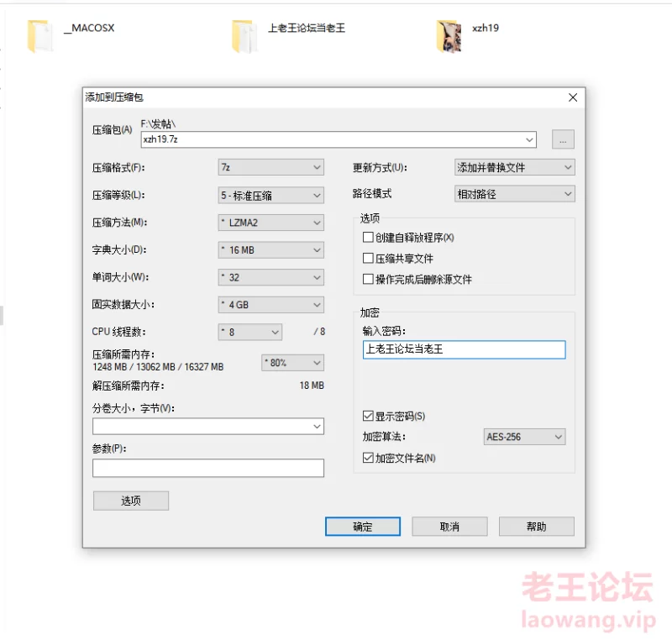Expand the archive name history dropdown arrow
The image size is (672, 640).
tap(529, 139)
